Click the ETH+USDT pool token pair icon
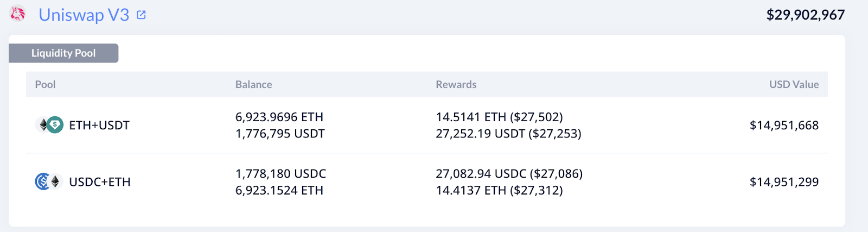This screenshot has width=868, height=232. click(x=49, y=125)
